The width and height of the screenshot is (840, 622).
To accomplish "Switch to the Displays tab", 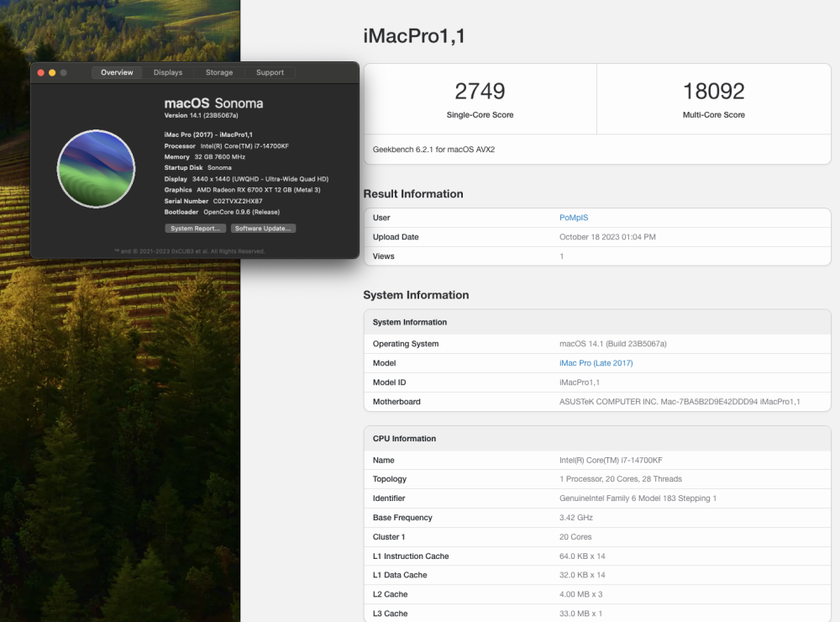I will [168, 72].
